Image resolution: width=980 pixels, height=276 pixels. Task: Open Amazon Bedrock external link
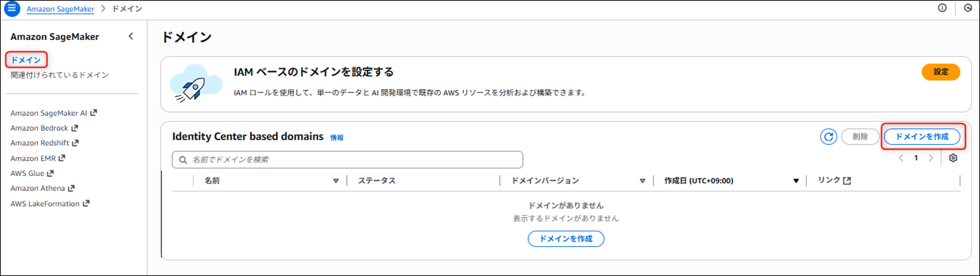(x=44, y=128)
